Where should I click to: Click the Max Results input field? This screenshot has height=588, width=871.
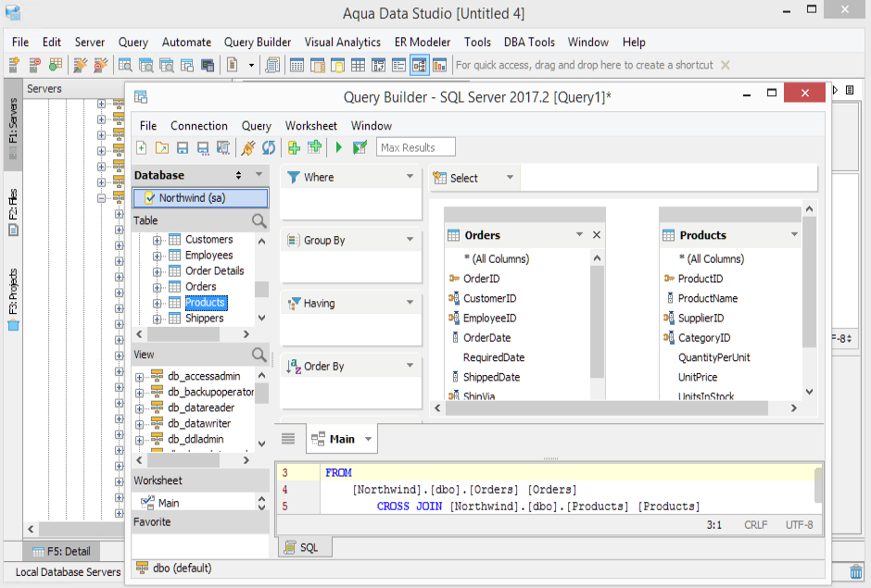415,147
